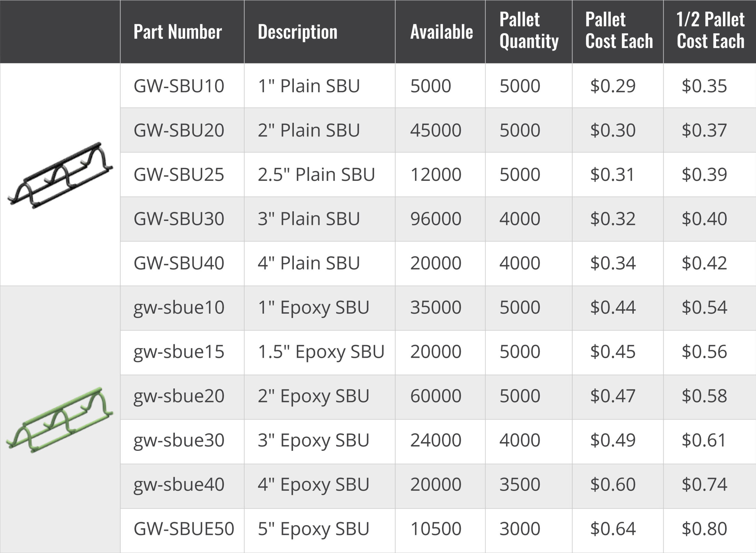This screenshot has height=553, width=756.
Task: Choose part number GW-SBUE50
Action: click(184, 529)
